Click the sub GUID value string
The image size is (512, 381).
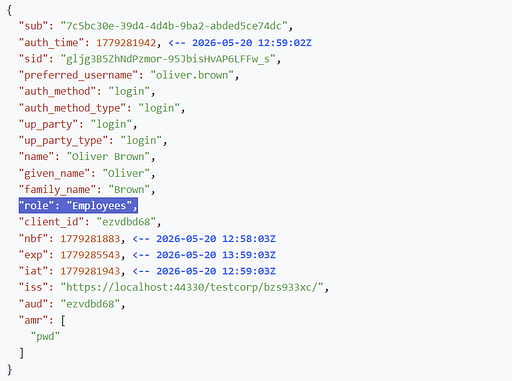(174, 26)
